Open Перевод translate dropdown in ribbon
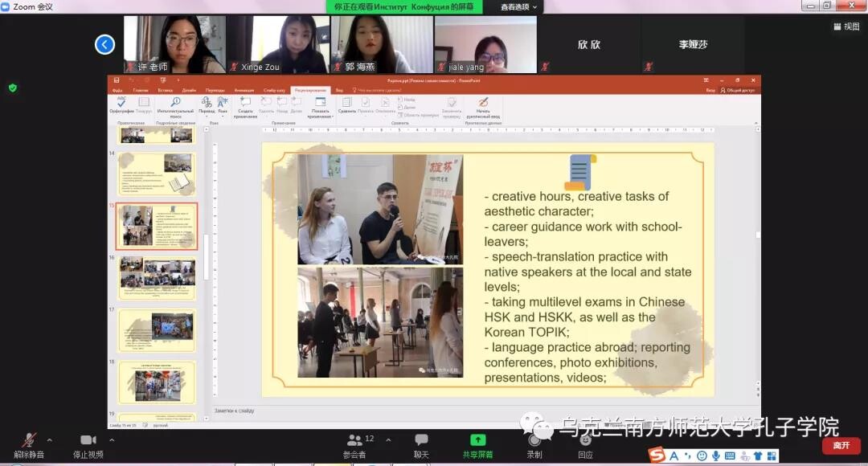The width and height of the screenshot is (868, 466). point(207,105)
